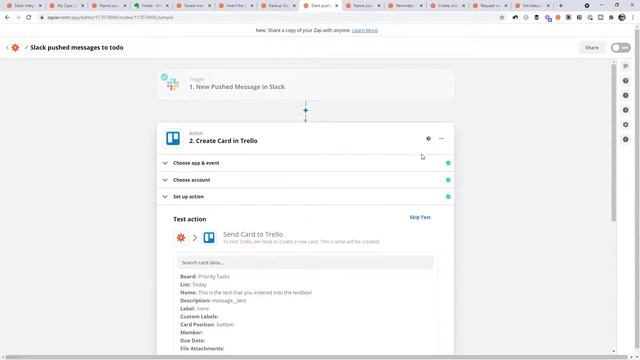
Task: Click the green status dot on Choose app & event
Action: (x=448, y=163)
